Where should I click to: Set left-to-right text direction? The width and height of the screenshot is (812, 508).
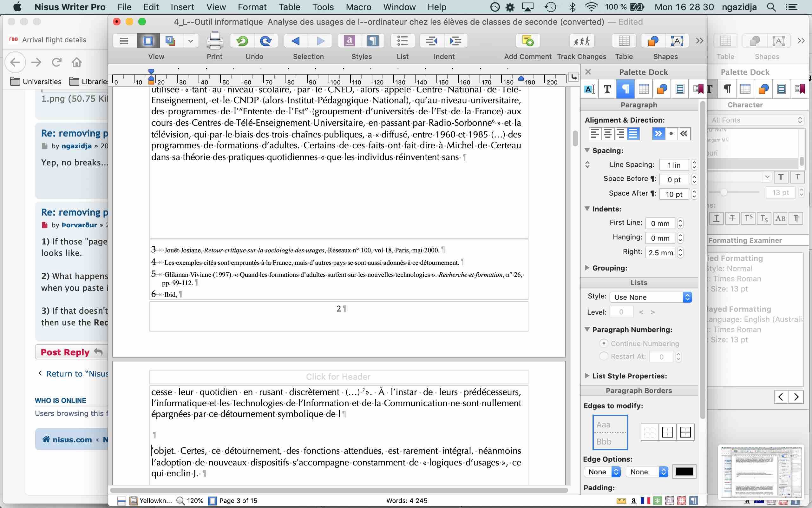[658, 134]
